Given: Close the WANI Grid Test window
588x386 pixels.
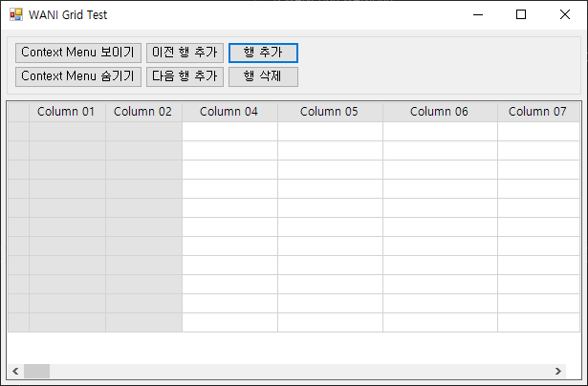Looking at the screenshot, I should (565, 14).
